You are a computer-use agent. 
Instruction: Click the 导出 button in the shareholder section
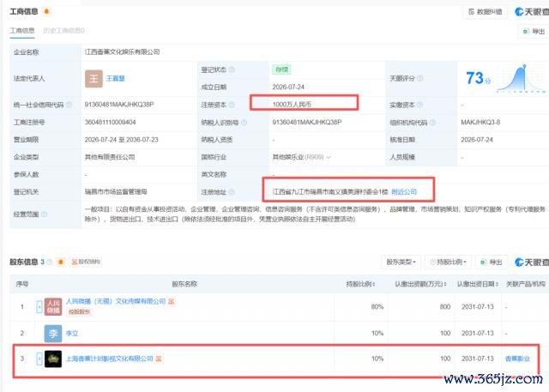[x=492, y=262]
